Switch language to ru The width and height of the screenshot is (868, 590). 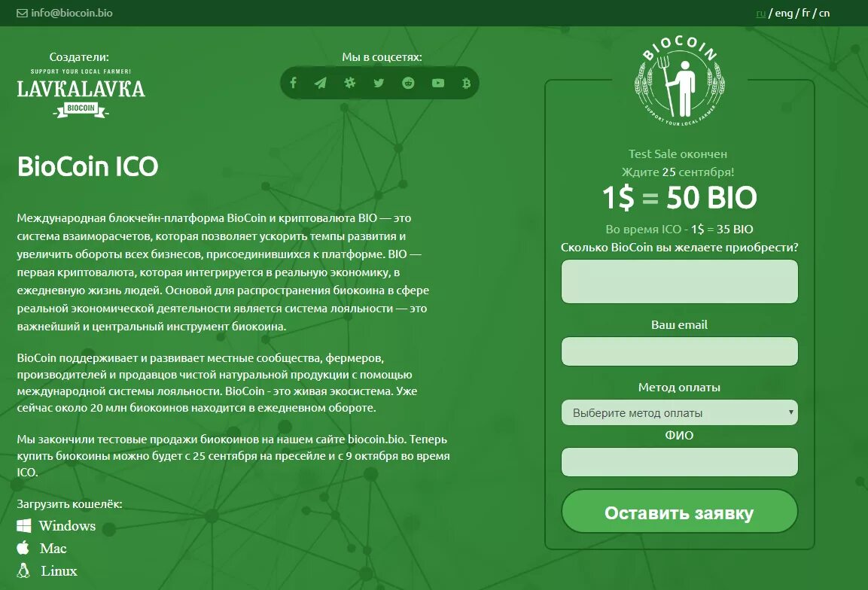pos(760,14)
